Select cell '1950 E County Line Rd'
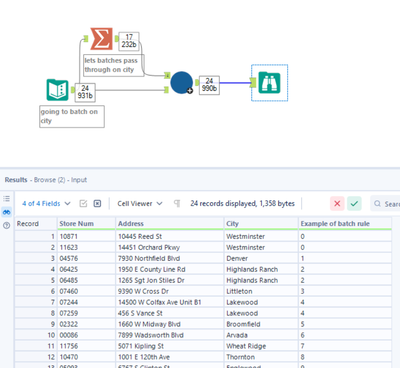The width and height of the screenshot is (400, 368). click(170, 269)
